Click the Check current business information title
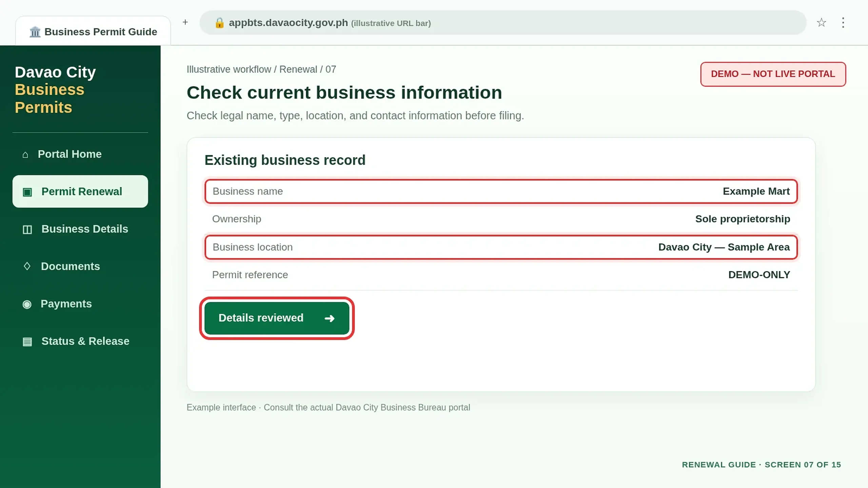 [x=344, y=93]
